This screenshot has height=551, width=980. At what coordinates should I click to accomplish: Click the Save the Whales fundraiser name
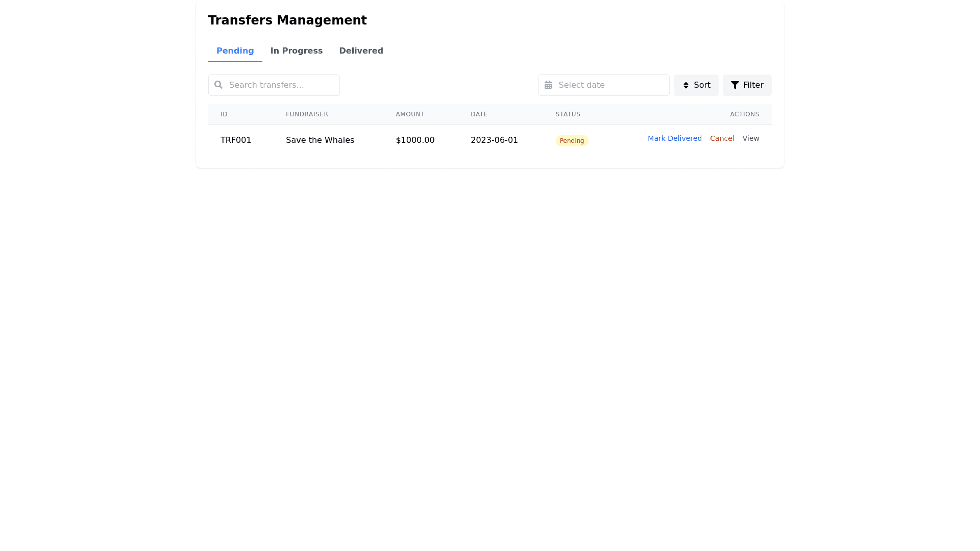pyautogui.click(x=320, y=140)
